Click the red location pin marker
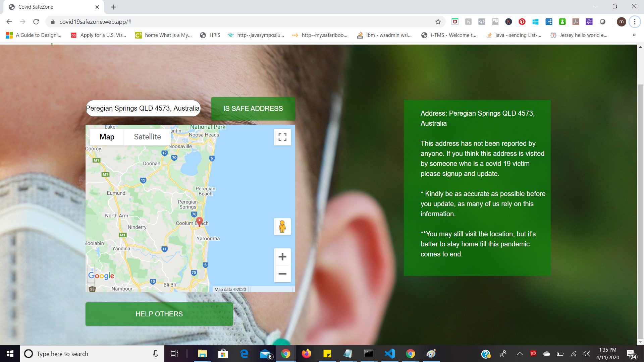 199,222
